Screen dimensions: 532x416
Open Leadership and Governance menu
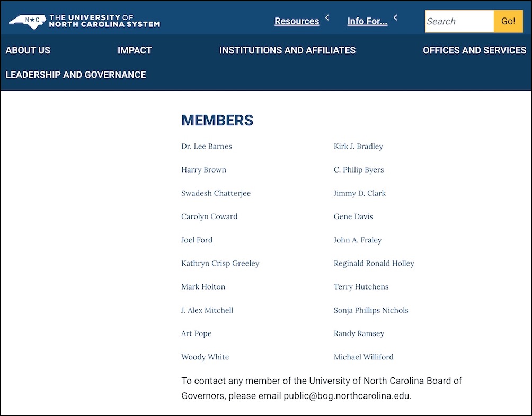point(76,75)
